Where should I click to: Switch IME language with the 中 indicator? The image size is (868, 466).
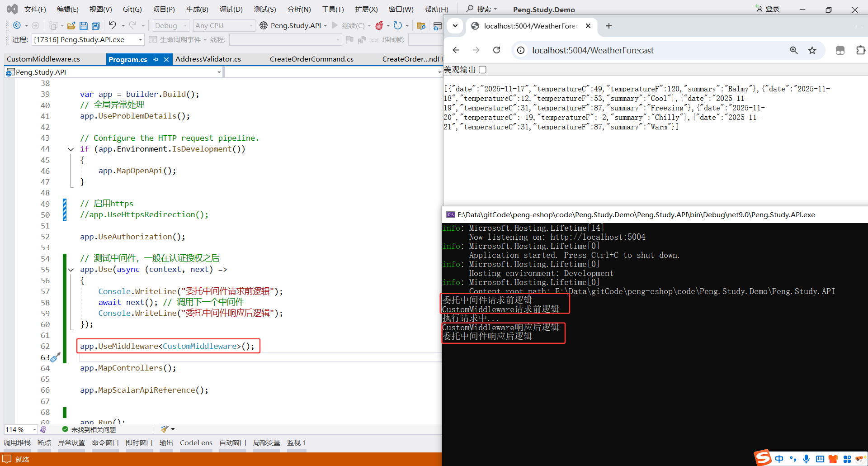779,459
